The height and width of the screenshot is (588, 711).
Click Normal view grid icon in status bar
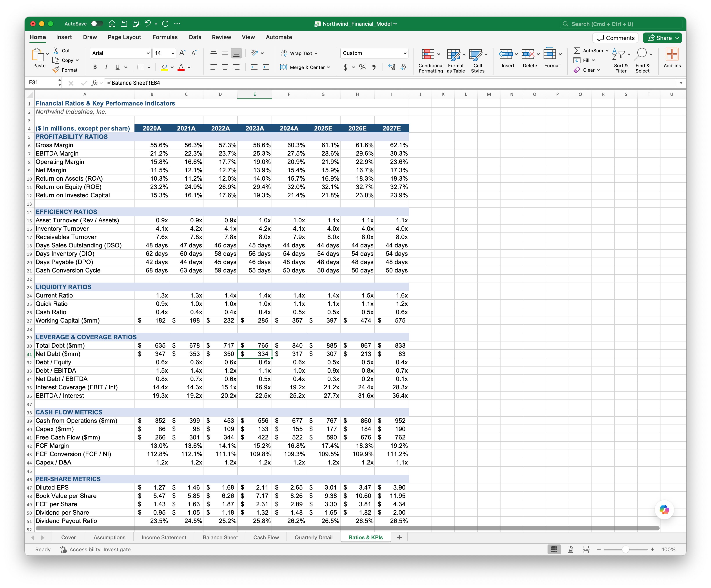pos(554,549)
